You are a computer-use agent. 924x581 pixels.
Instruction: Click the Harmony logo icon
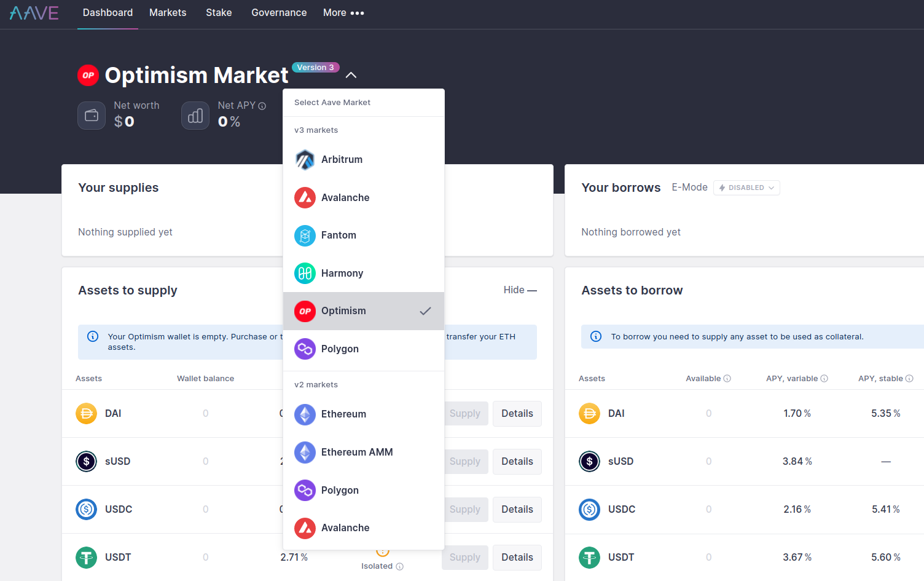coord(305,273)
